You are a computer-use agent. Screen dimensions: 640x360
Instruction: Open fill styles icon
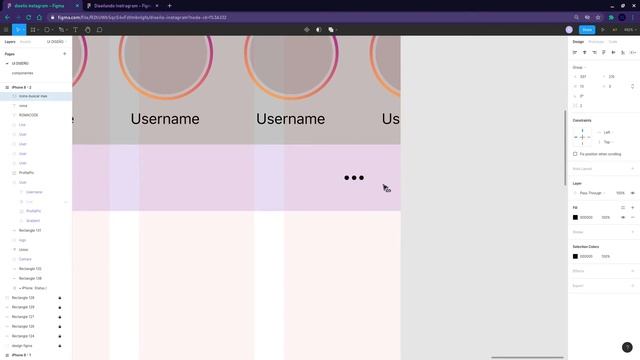pos(623,208)
